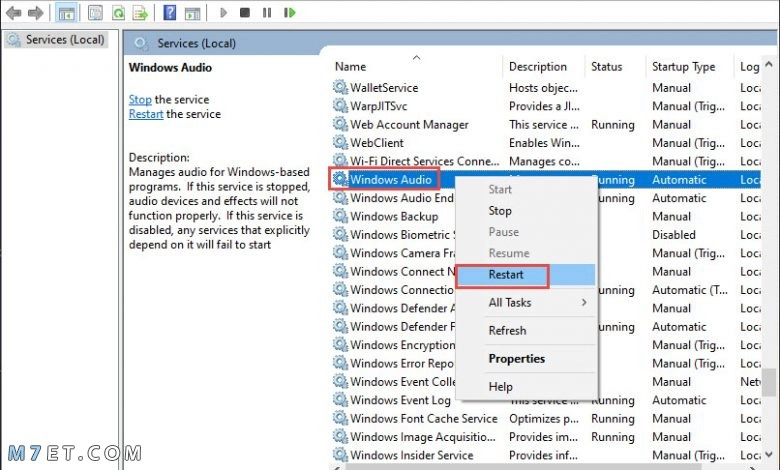
Task: Click the Forward arrow toolbar icon
Action: pos(35,12)
